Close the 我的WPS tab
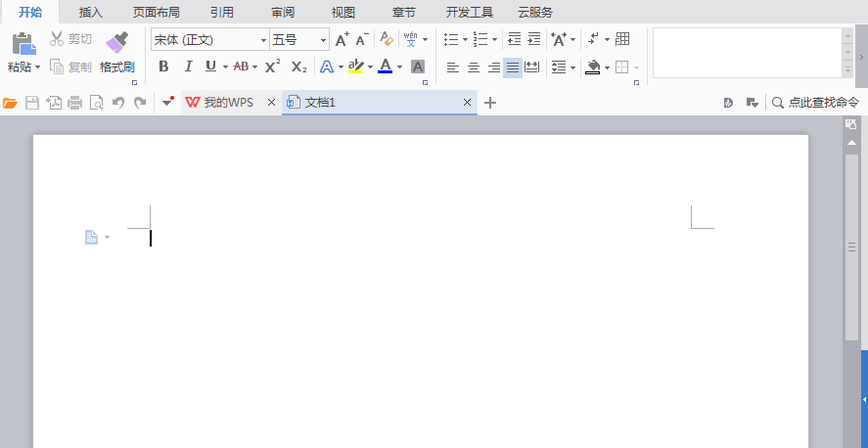The height and width of the screenshot is (448, 868). tap(271, 103)
